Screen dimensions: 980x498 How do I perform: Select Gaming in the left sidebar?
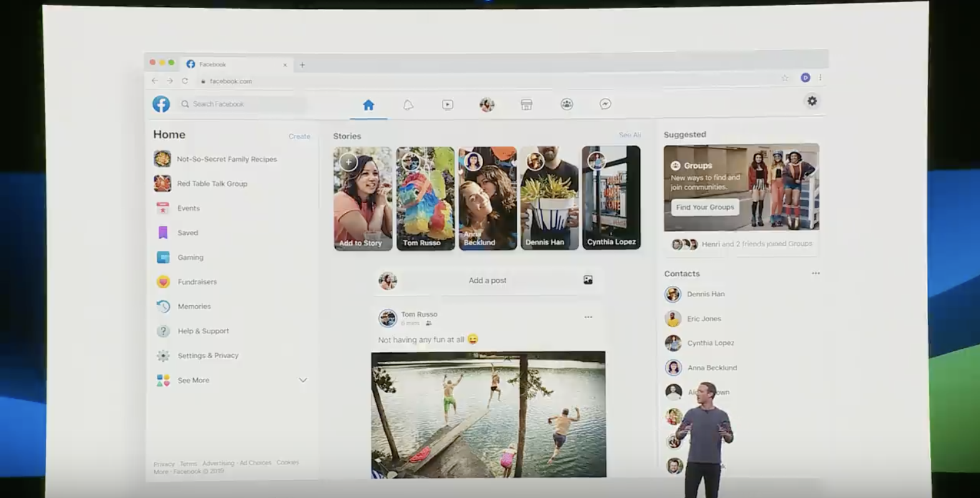coord(190,257)
